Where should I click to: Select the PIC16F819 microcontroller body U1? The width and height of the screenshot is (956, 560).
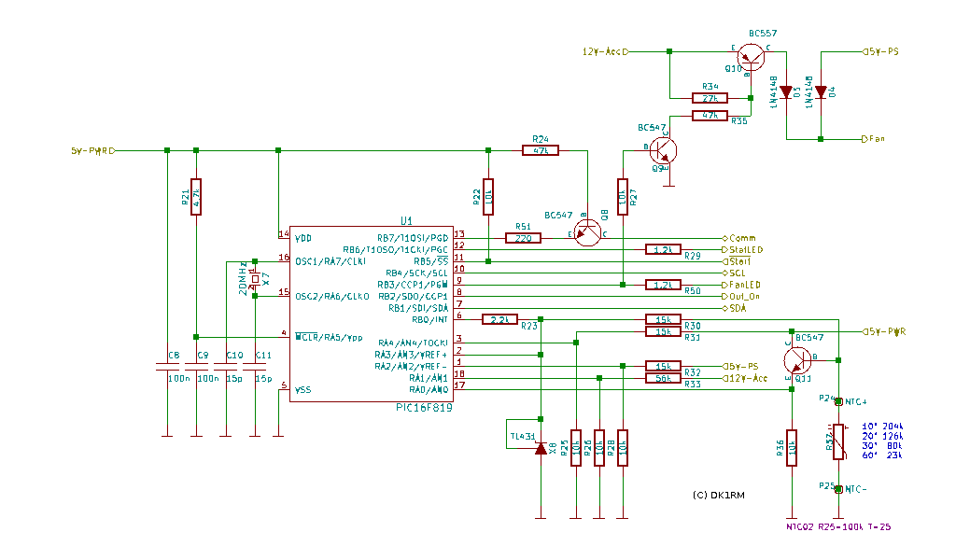click(371, 314)
